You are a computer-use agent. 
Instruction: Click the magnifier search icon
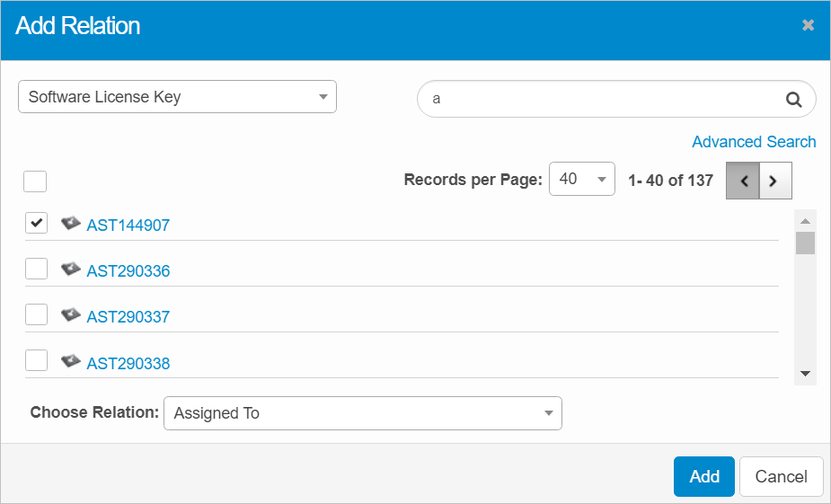click(793, 100)
